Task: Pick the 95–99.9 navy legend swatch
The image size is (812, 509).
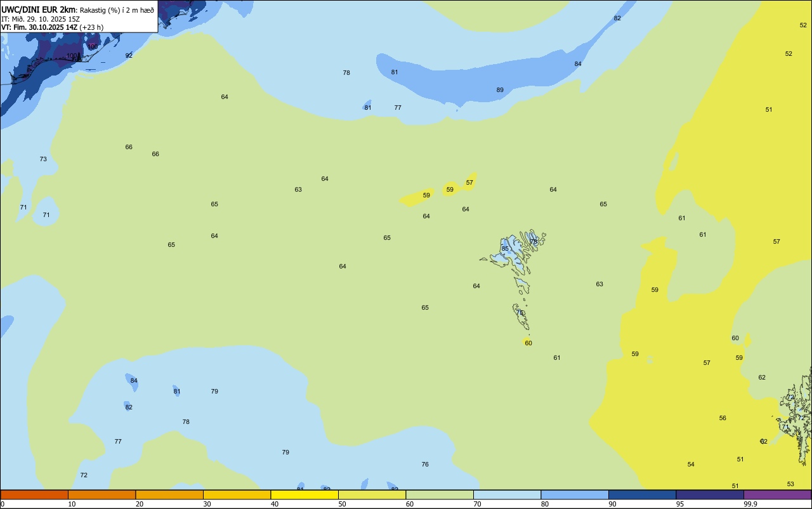Action: pyautogui.click(x=710, y=494)
